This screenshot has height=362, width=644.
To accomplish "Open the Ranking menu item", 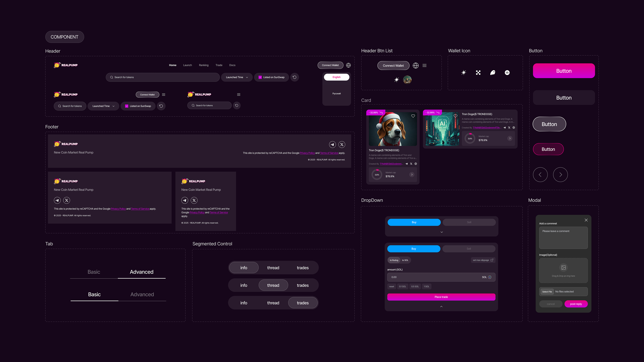I will [203, 65].
